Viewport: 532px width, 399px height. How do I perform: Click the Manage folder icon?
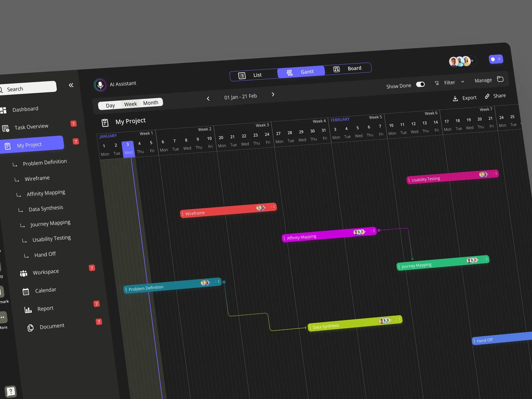[x=500, y=79]
